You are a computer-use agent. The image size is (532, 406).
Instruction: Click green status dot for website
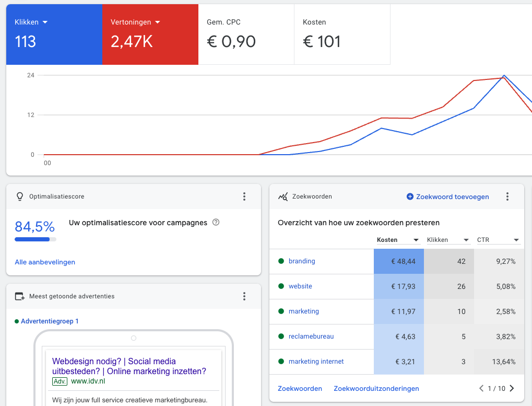click(x=281, y=286)
